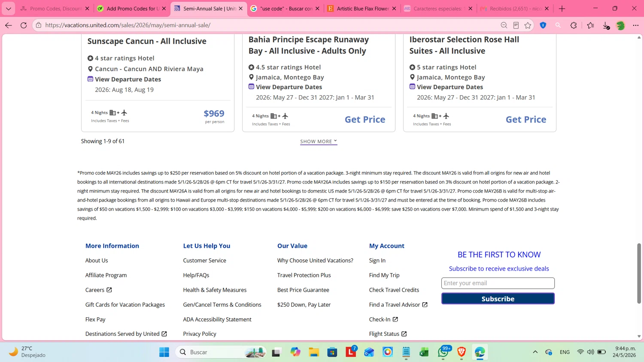Open the Customer Service link
This screenshot has width=644, height=362.
pos(204,260)
